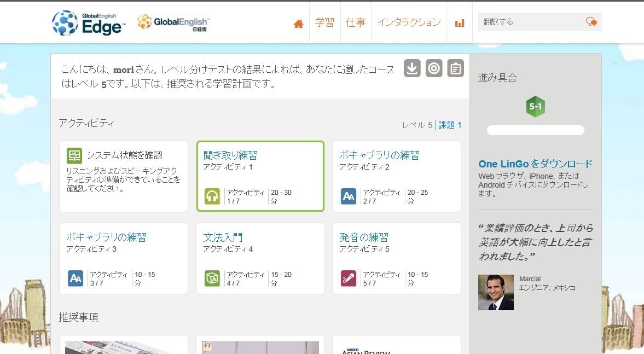
Task: Open the 学習 menu
Action: 324,22
